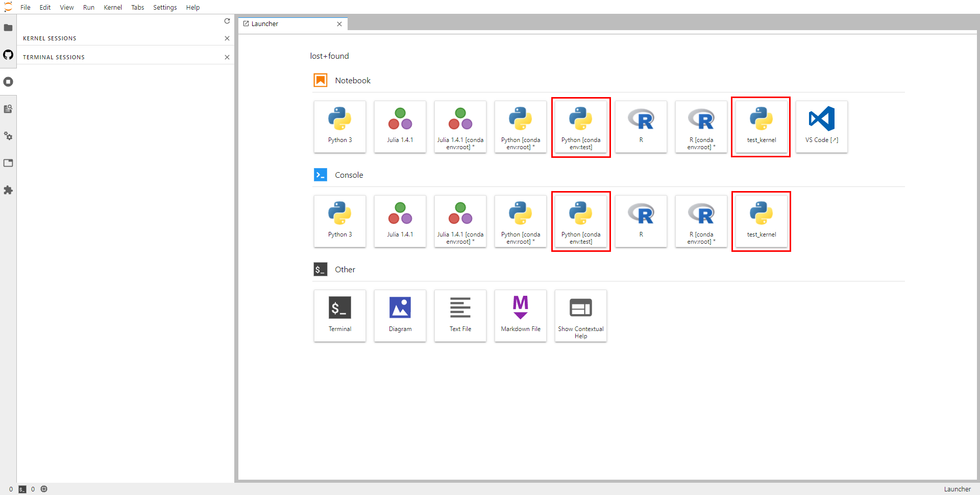Click the lost+found directory heading

point(329,56)
